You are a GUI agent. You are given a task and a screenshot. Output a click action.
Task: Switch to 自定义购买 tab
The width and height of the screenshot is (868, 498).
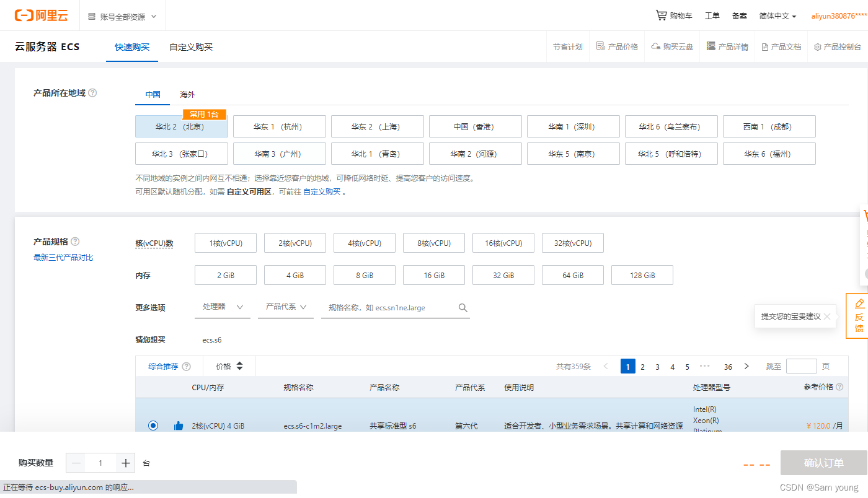[191, 47]
